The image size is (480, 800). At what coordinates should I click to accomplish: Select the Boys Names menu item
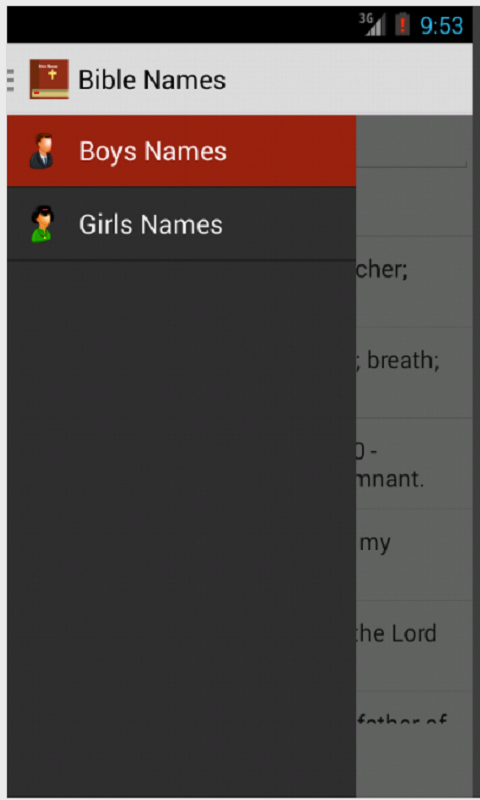point(182,151)
